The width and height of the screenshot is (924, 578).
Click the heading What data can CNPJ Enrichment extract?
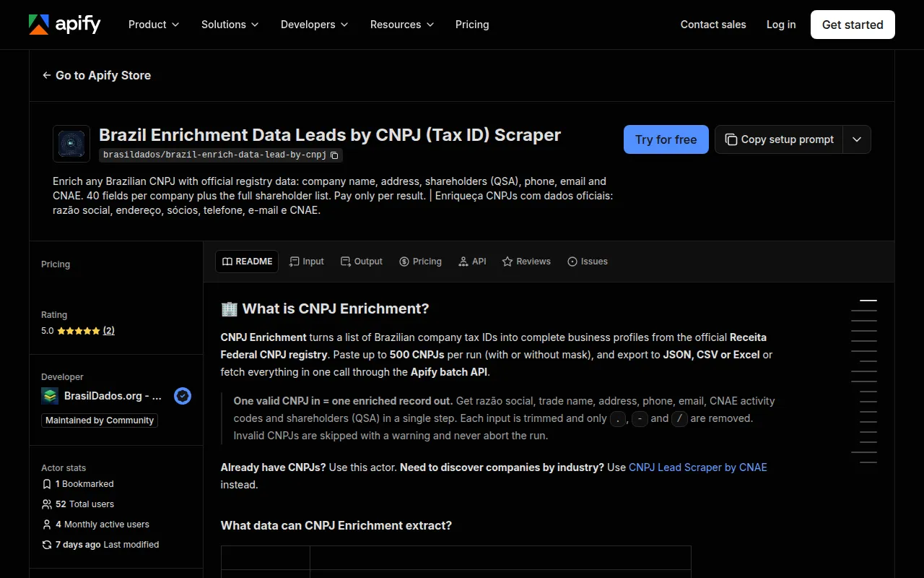coord(336,525)
